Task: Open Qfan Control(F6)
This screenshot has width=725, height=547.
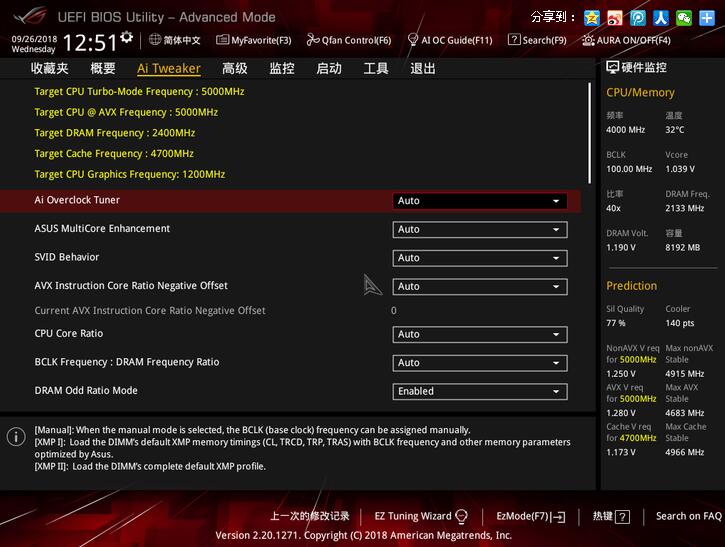Action: tap(349, 40)
